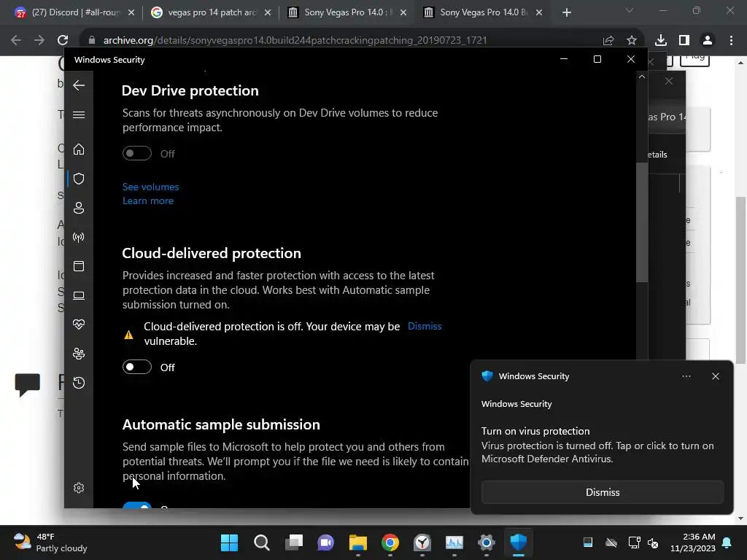Open the Windows Security hamburger menu
This screenshot has height=560, width=747.
pos(79,114)
